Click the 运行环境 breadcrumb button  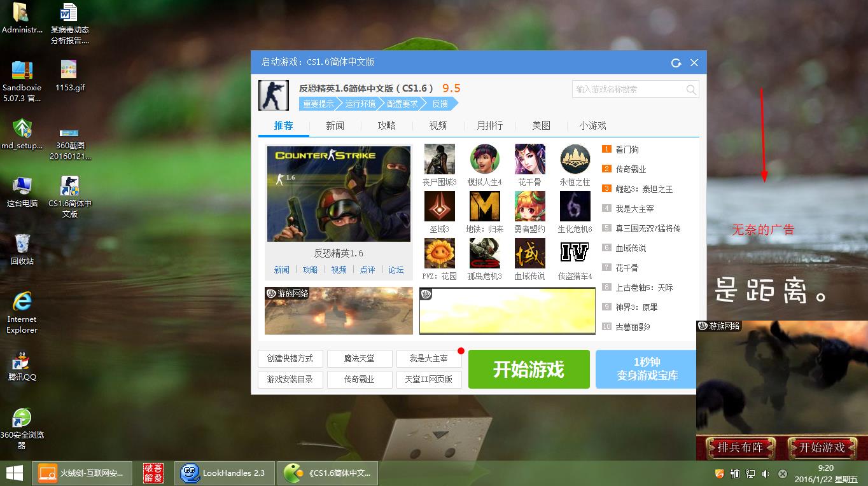pyautogui.click(x=361, y=104)
